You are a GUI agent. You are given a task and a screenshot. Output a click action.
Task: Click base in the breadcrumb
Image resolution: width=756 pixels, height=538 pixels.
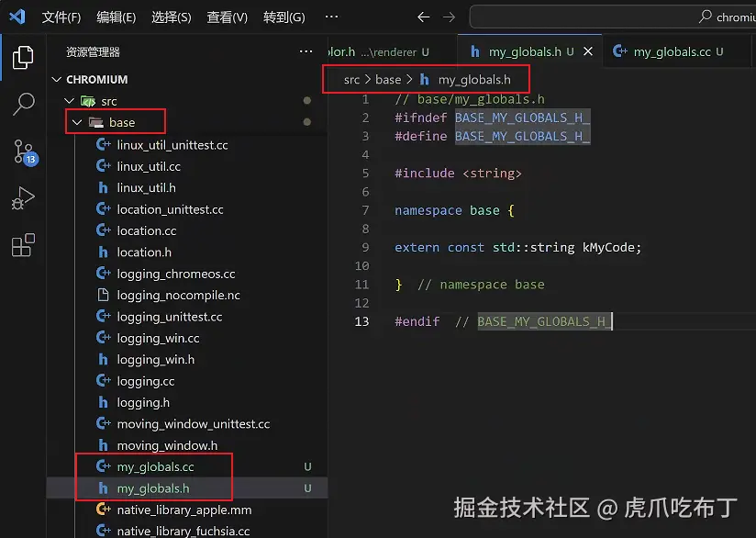point(388,80)
